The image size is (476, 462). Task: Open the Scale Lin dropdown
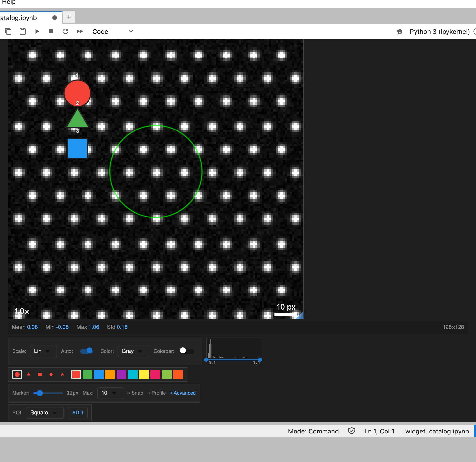click(x=43, y=351)
